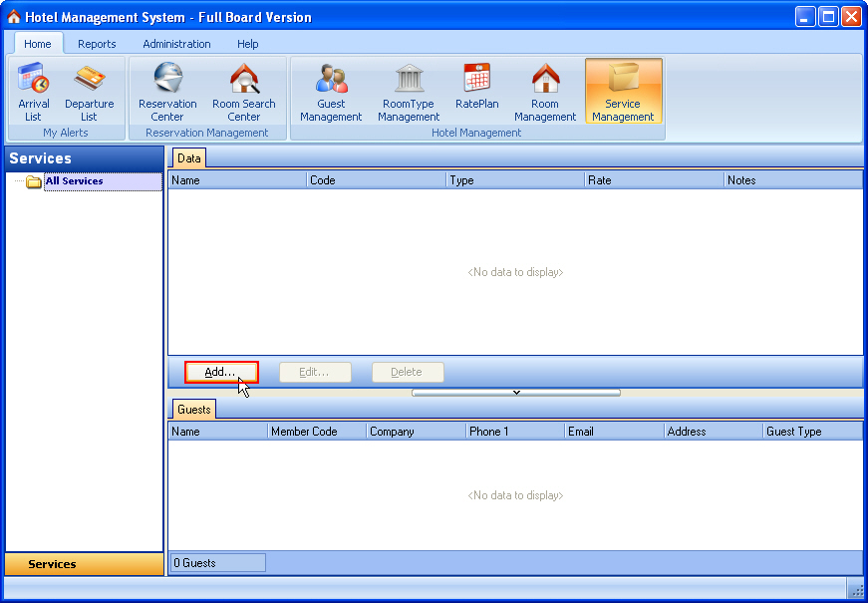Open Room Management
The width and height of the screenshot is (868, 603).
(545, 92)
